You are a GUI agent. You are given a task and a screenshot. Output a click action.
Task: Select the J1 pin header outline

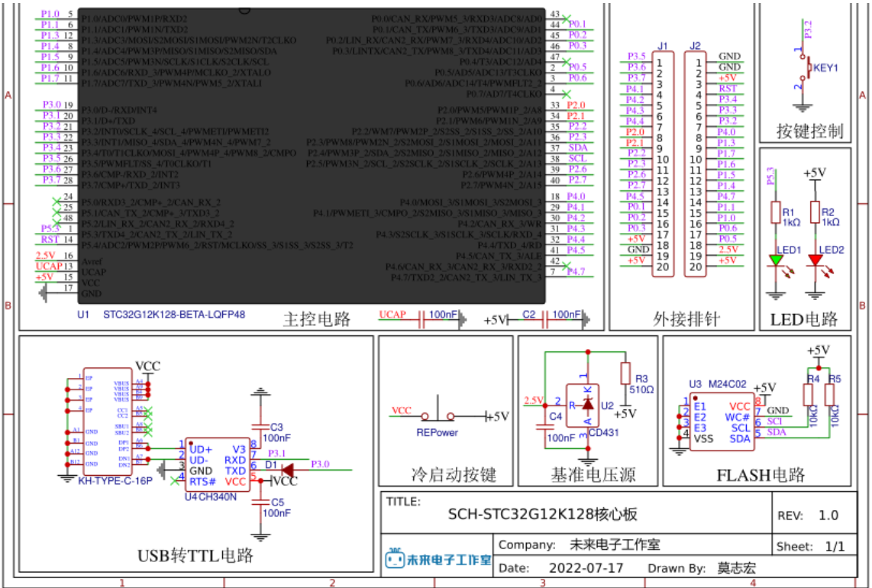click(x=663, y=164)
